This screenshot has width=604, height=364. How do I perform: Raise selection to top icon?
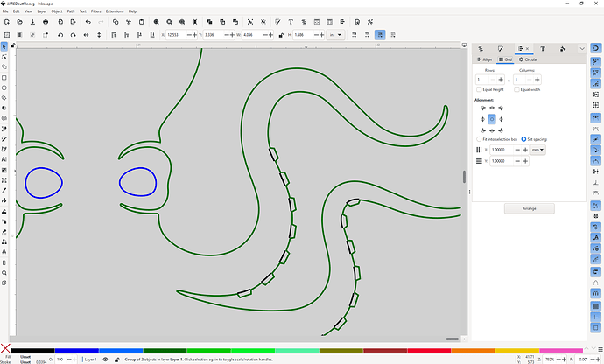[114, 35]
